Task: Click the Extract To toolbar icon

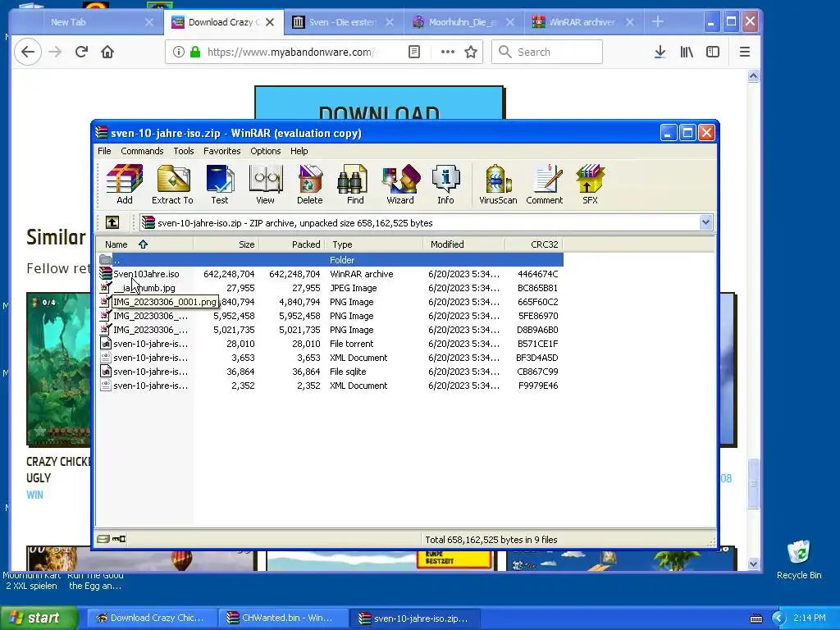Action: pos(172,185)
